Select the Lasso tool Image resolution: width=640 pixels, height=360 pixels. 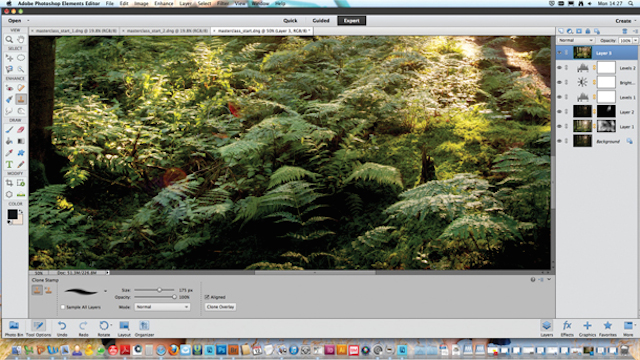coord(9,69)
